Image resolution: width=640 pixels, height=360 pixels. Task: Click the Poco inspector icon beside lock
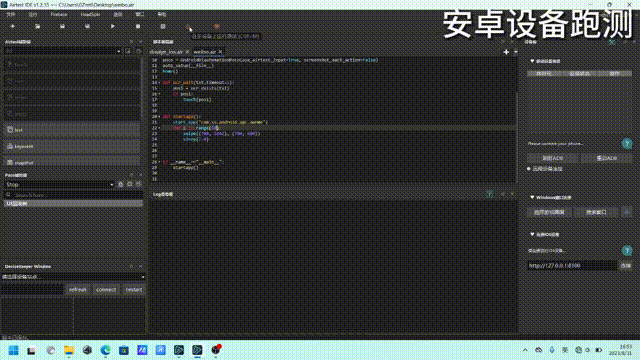[x=129, y=184]
